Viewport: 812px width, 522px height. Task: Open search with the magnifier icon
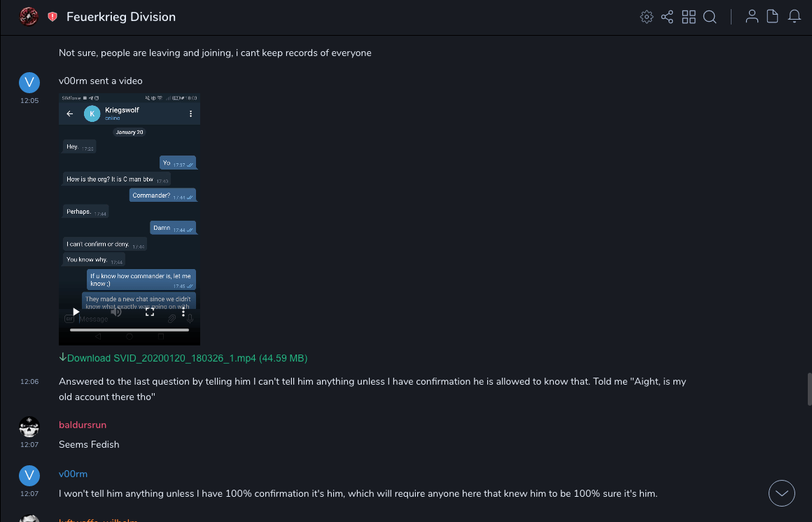[710, 17]
